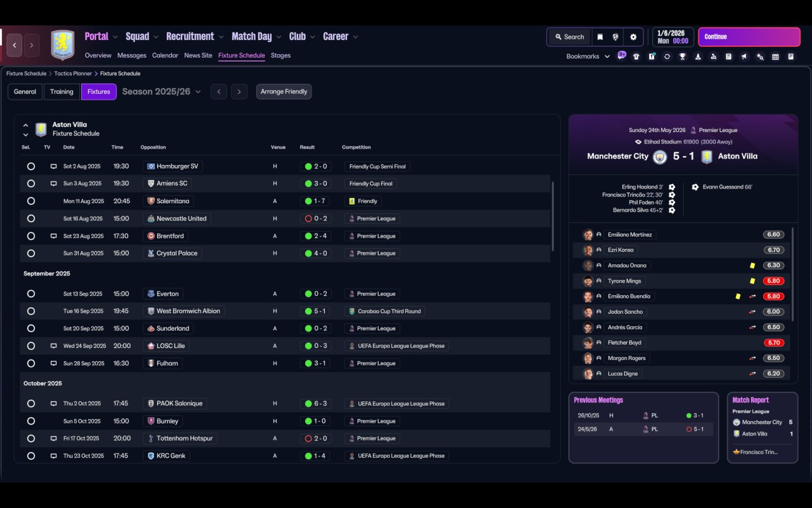Open the settings gear in the top bar
Screen dimensions: 812x508
633,37
